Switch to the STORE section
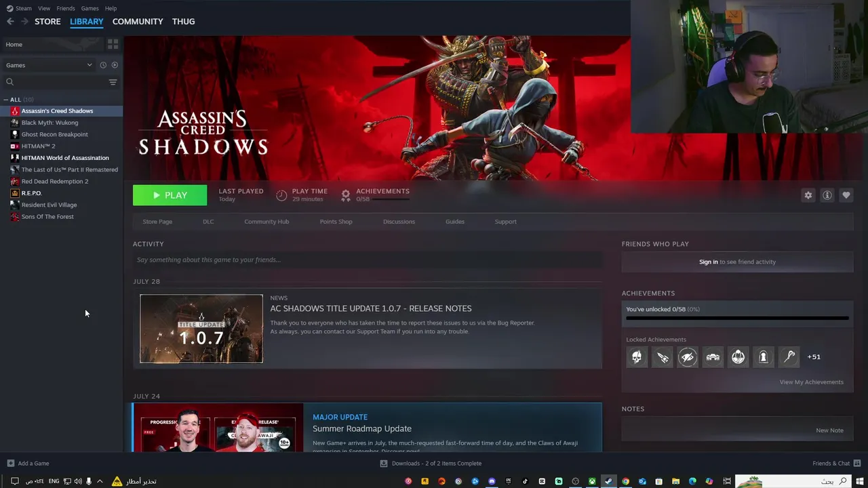Screen dimensions: 868x488 click(x=47, y=22)
